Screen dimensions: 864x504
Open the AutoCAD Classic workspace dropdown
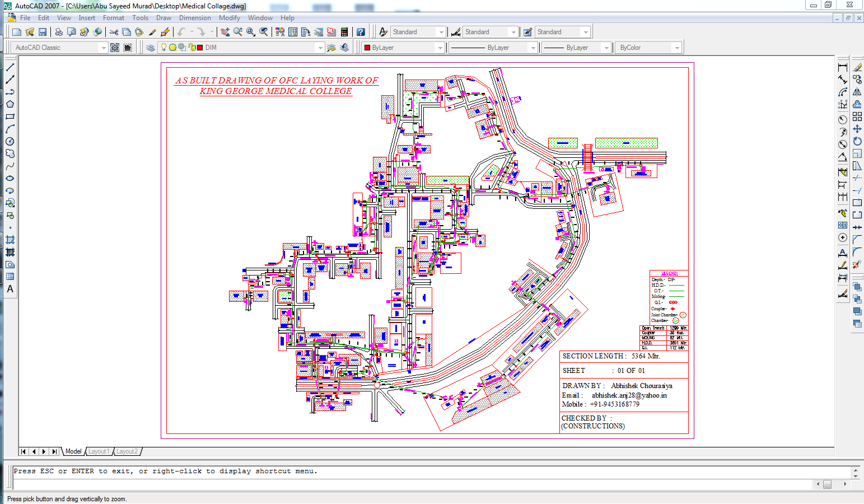104,48
